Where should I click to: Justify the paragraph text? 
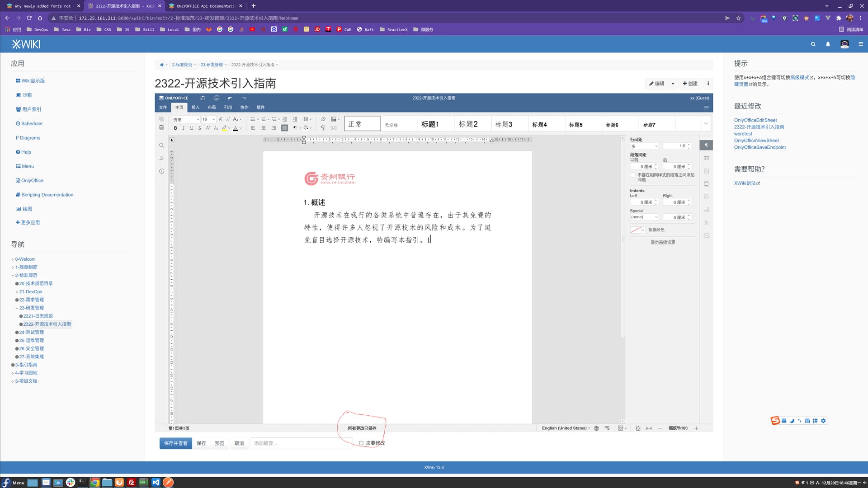[x=284, y=128]
